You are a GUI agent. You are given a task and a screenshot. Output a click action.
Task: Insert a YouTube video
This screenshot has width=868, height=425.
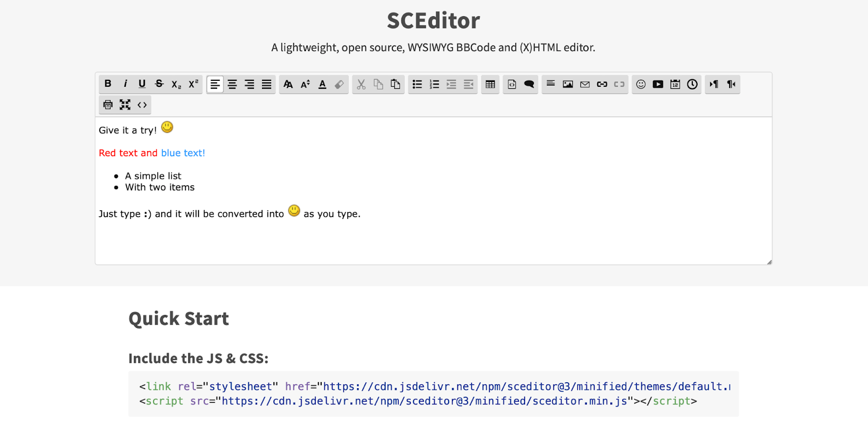click(658, 84)
